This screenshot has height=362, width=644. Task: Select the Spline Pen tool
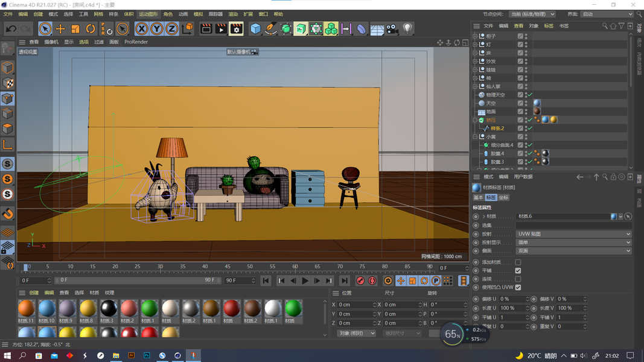(x=270, y=29)
